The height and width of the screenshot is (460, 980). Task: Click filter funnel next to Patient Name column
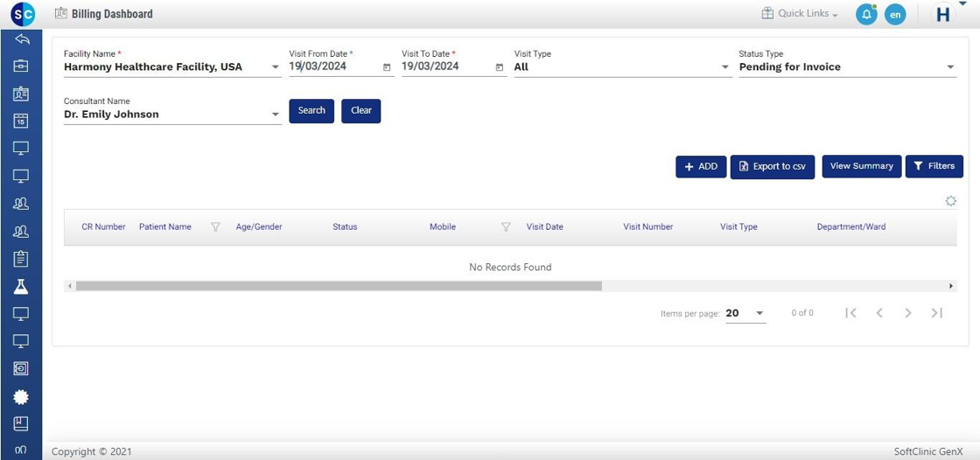(x=215, y=227)
